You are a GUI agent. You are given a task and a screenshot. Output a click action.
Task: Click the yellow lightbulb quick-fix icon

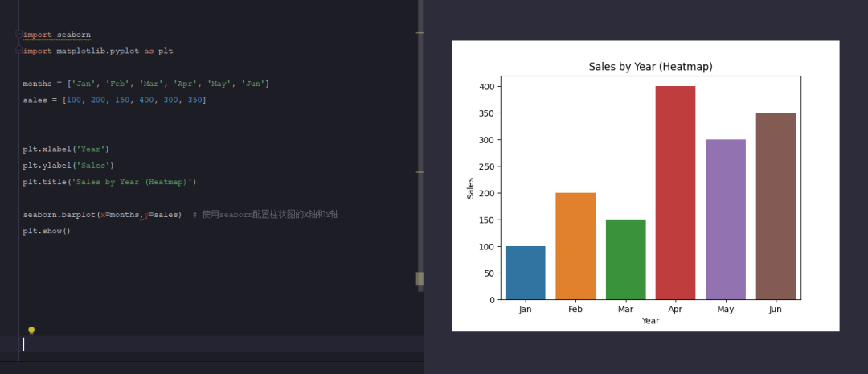[x=31, y=331]
